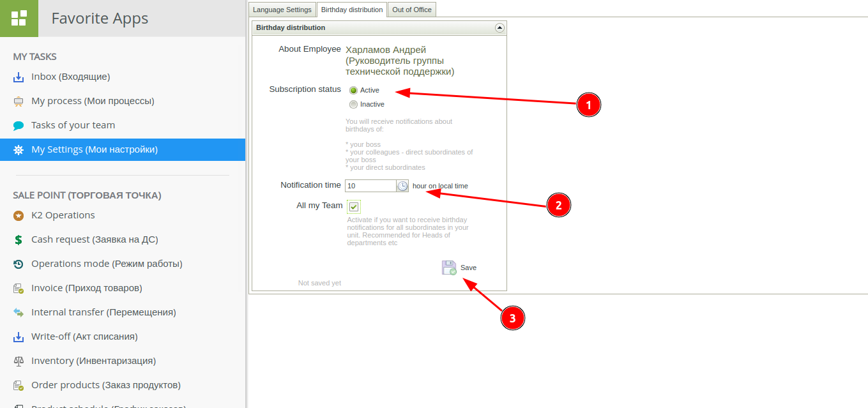Viewport: 868px width, 408px height.
Task: Click the SALE POINT (ТОРГОВАЯ ТОЧКА) heading
Action: (87, 195)
